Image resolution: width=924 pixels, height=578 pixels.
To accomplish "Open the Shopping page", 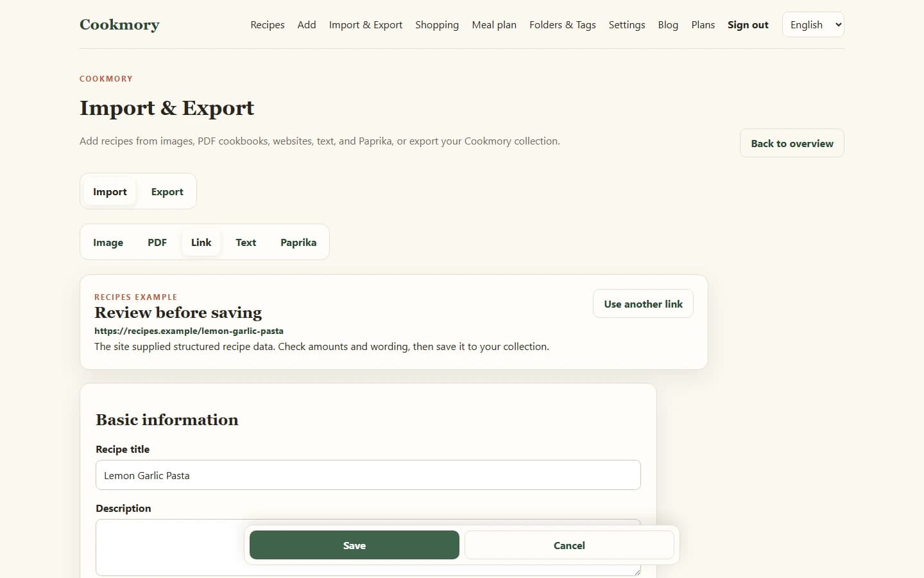I will (437, 24).
